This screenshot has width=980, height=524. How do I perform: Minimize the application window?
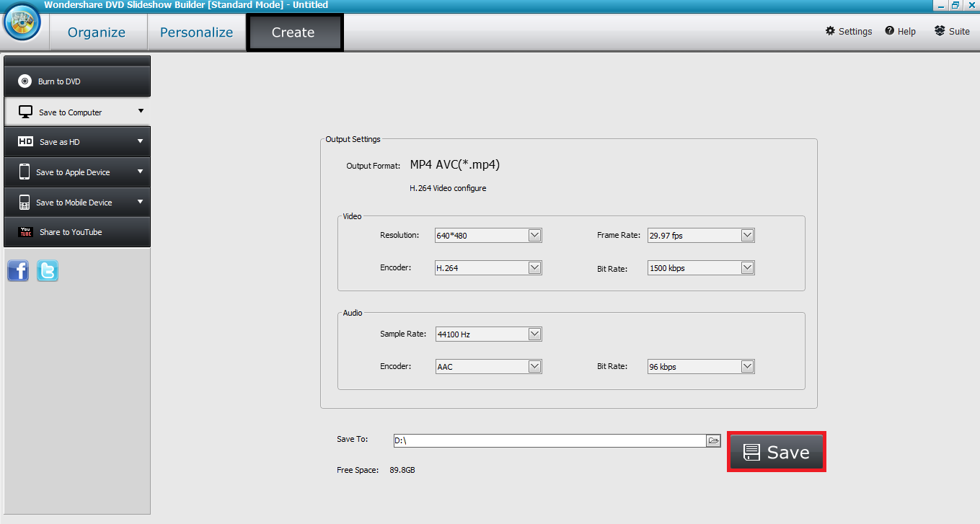940,5
